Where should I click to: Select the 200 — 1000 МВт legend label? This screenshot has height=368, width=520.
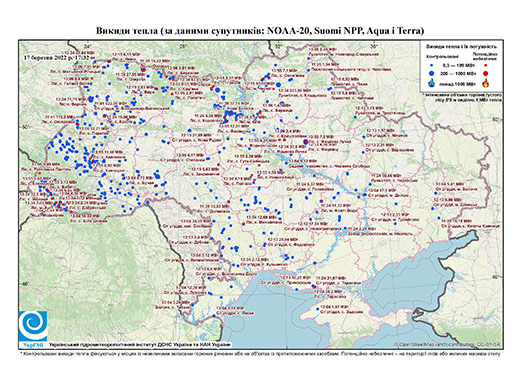(x=458, y=73)
